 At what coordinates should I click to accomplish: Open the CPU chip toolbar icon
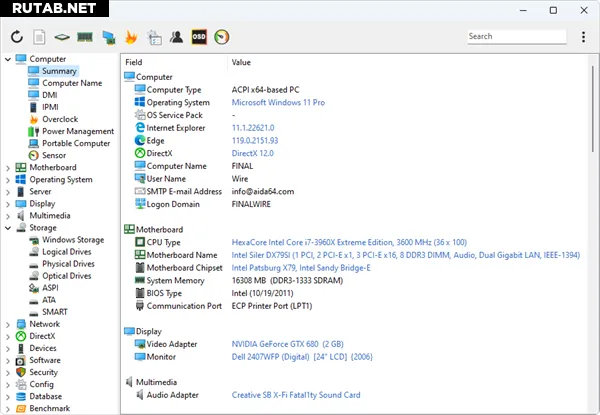[62, 37]
